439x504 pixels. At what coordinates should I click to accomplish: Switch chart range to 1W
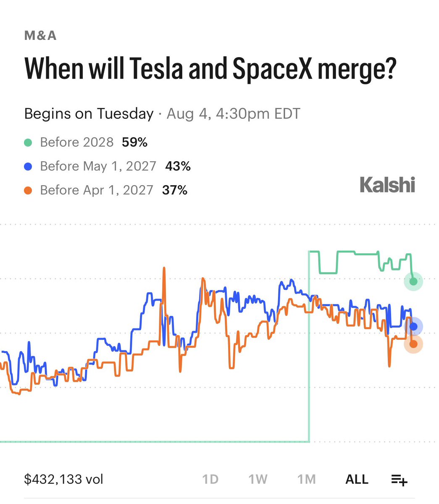click(258, 479)
